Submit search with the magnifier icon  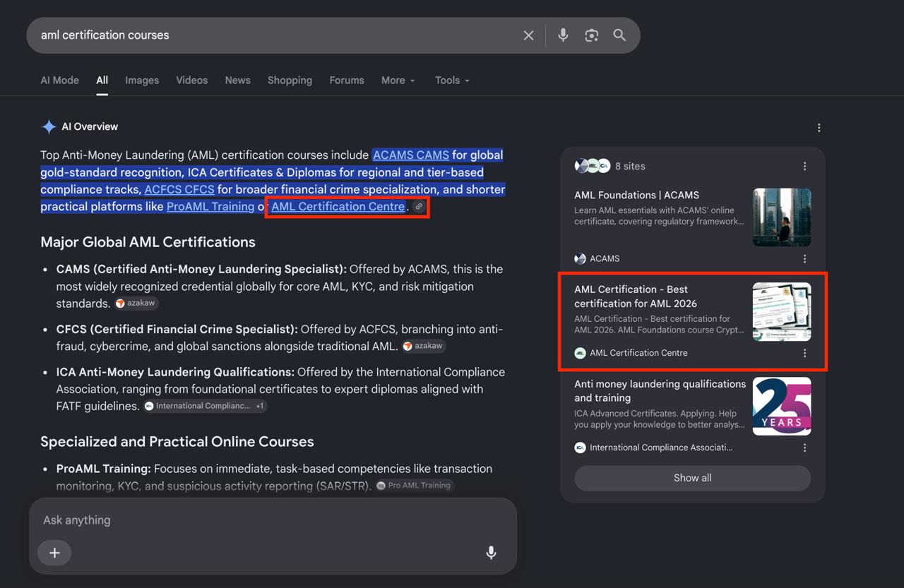619,35
